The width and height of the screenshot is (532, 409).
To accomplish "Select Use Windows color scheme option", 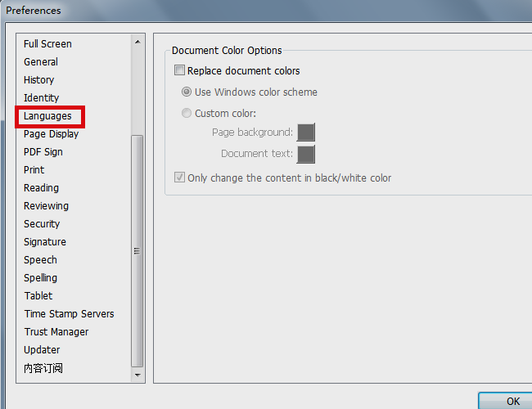I will point(187,92).
